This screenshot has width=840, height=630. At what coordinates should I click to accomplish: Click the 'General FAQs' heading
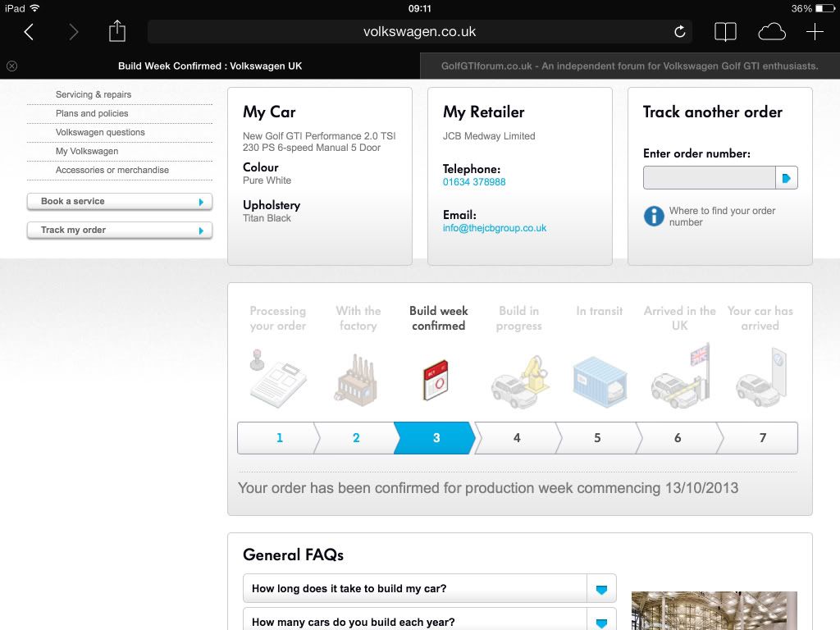(293, 555)
